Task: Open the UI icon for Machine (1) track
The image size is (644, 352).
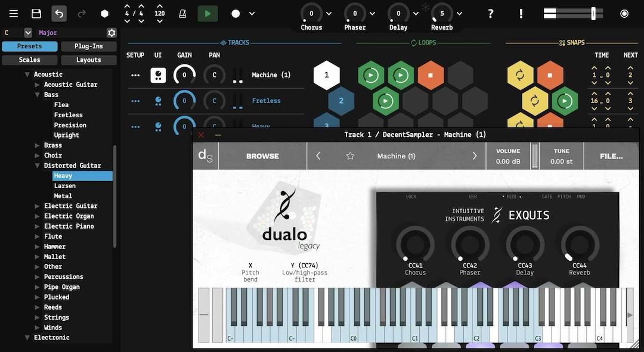Action: click(158, 74)
